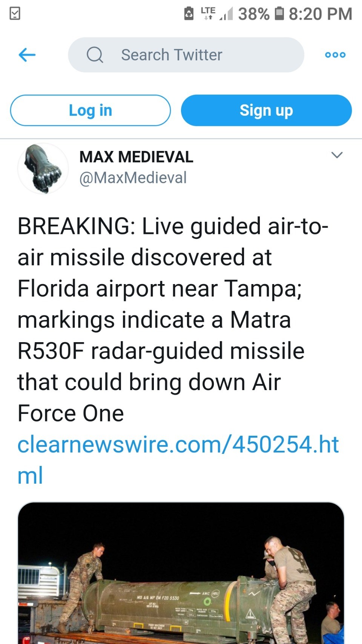This screenshot has height=644, width=362.
Task: Tap the cell signal strength bars
Action: [226, 14]
